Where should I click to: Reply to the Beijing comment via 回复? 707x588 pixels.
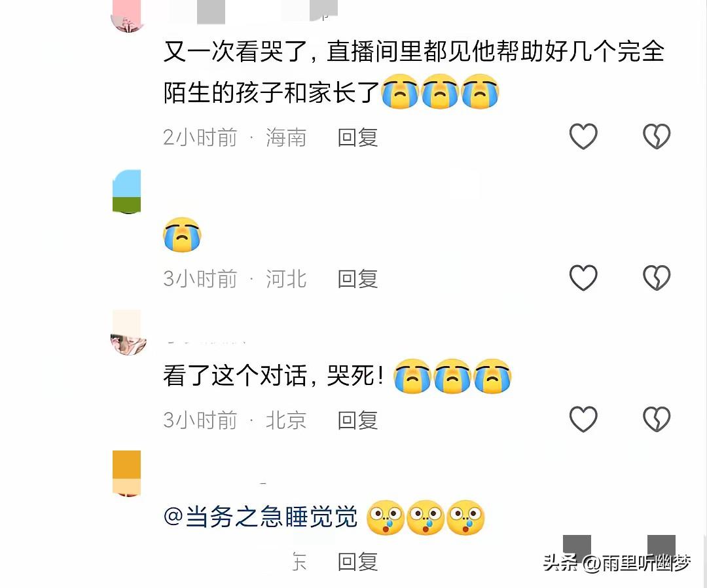tap(357, 420)
